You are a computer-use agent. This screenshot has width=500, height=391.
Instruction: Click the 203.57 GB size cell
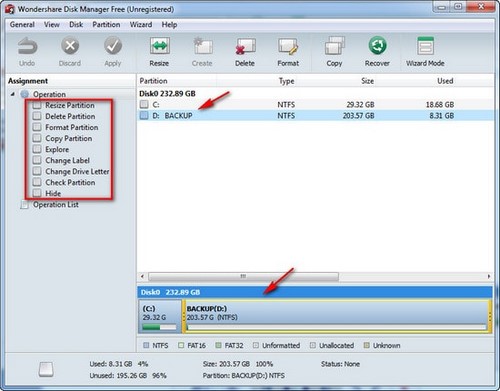tap(358, 116)
